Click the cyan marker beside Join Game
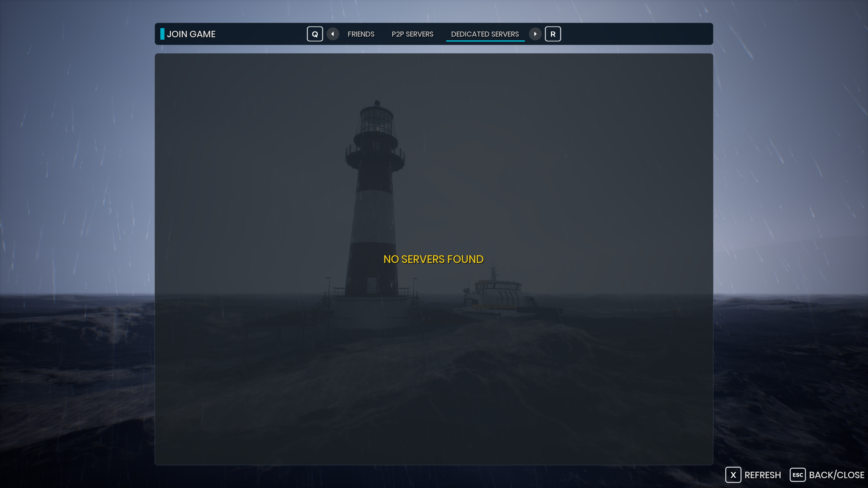 162,34
